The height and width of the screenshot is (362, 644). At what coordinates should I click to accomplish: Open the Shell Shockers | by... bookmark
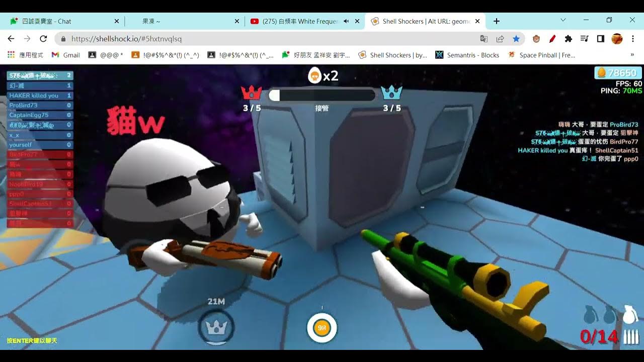click(393, 55)
